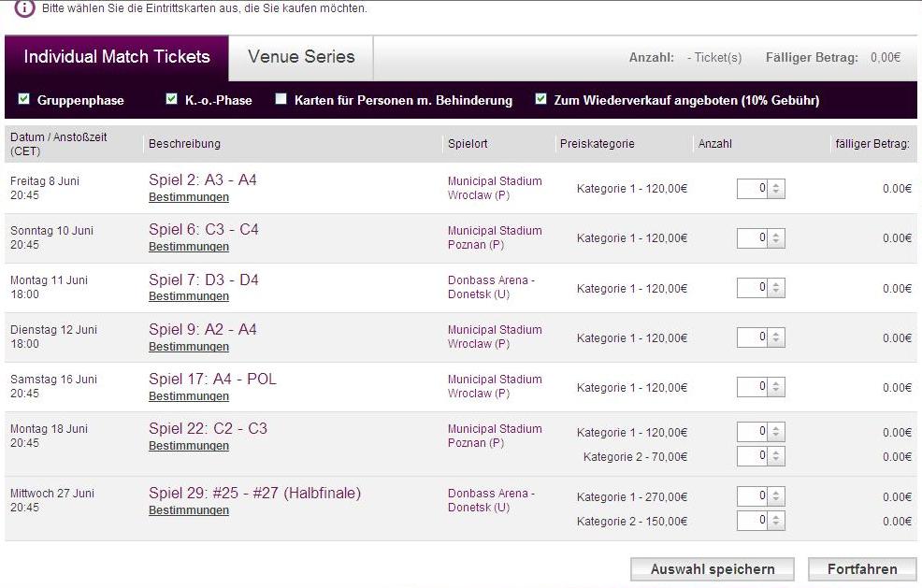Decrease ticket quantity for Spiel 6
This screenshot has width=922, height=588.
coord(777,243)
